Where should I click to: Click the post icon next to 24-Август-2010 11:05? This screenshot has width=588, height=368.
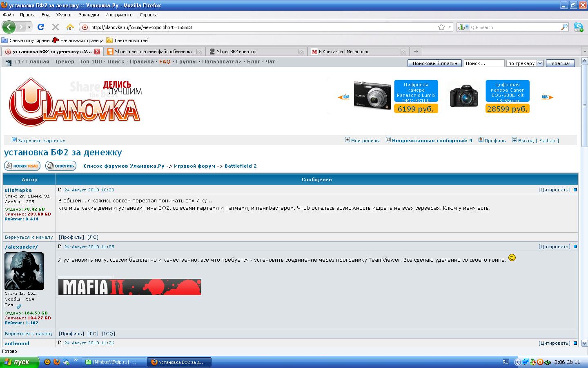pos(60,247)
